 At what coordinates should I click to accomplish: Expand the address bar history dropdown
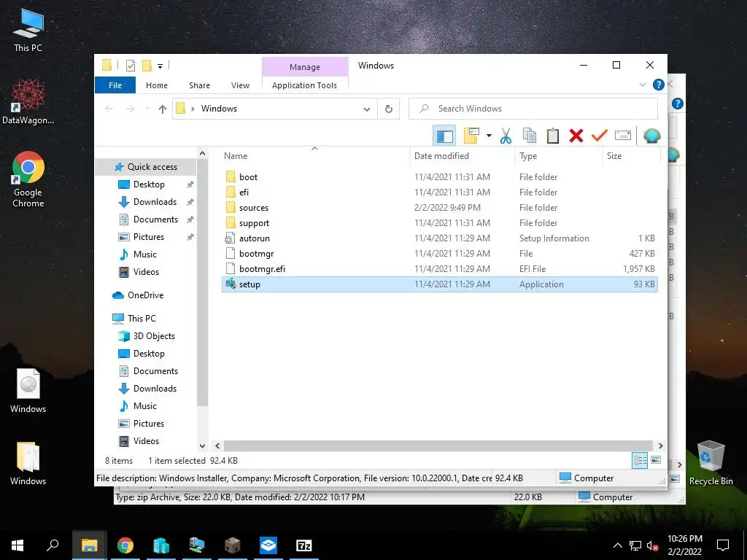tap(367, 109)
